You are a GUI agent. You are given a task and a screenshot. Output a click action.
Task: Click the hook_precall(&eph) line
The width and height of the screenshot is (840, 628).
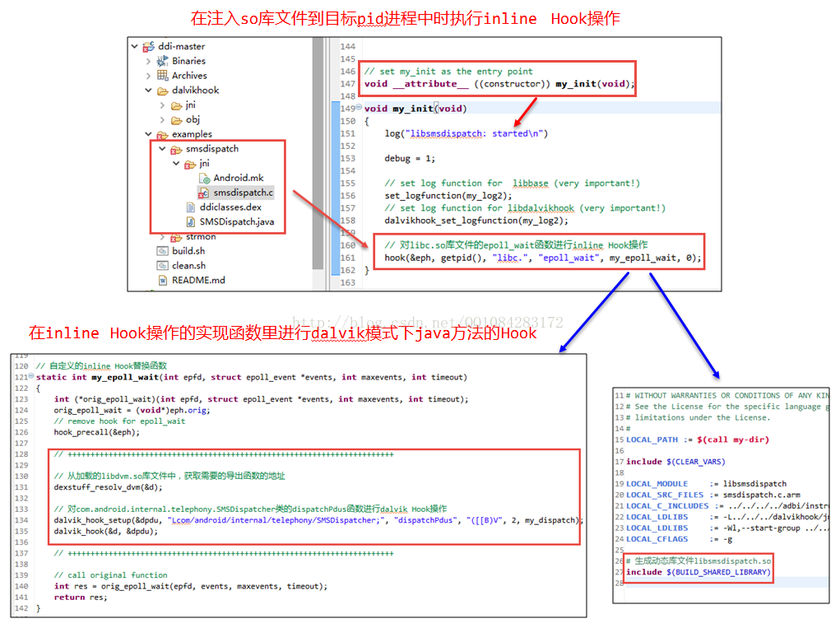(x=96, y=432)
